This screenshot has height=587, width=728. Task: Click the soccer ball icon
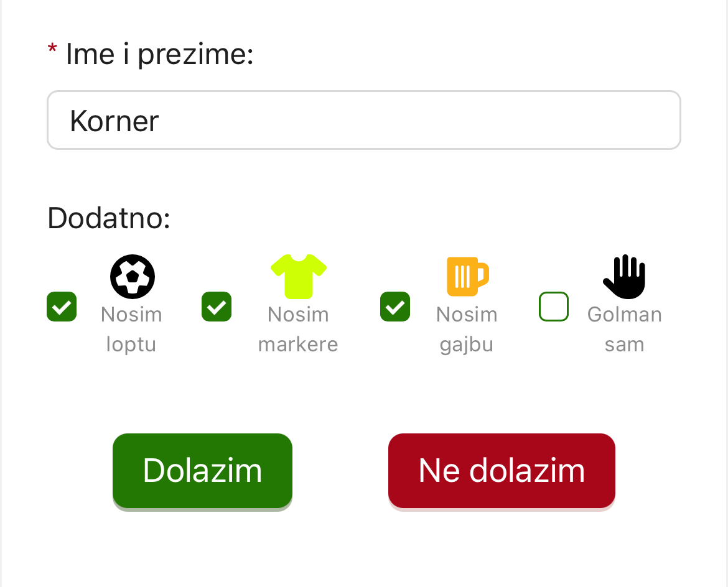click(x=133, y=277)
